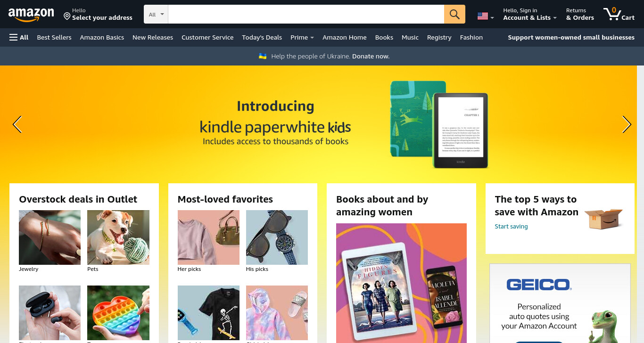Open Returns & Orders
This screenshot has width=644, height=343.
(580, 14)
